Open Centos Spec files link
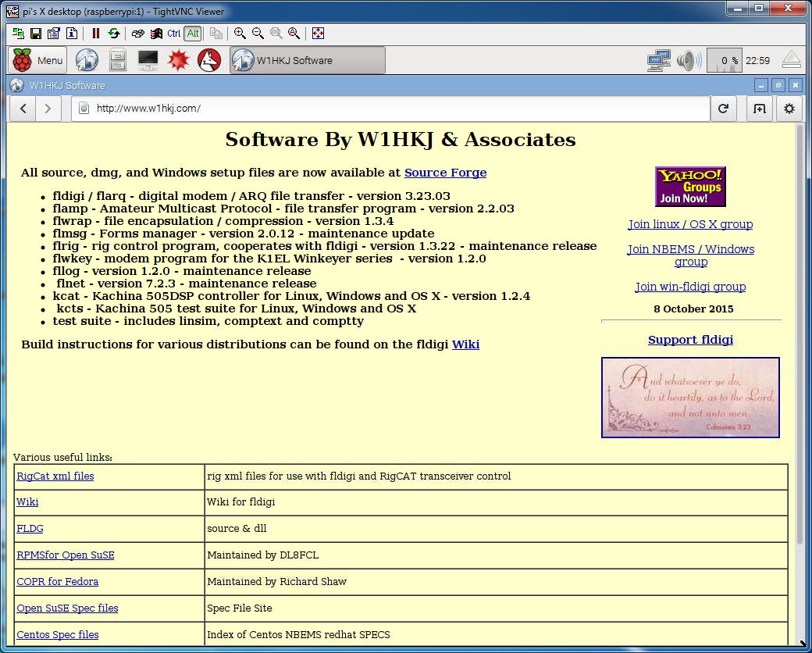812x653 pixels. click(x=58, y=634)
